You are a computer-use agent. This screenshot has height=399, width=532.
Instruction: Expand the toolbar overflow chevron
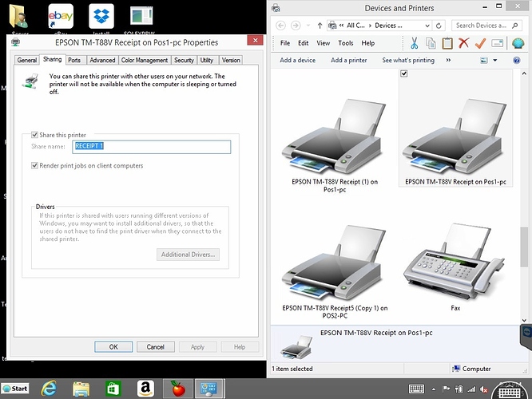[x=448, y=61]
